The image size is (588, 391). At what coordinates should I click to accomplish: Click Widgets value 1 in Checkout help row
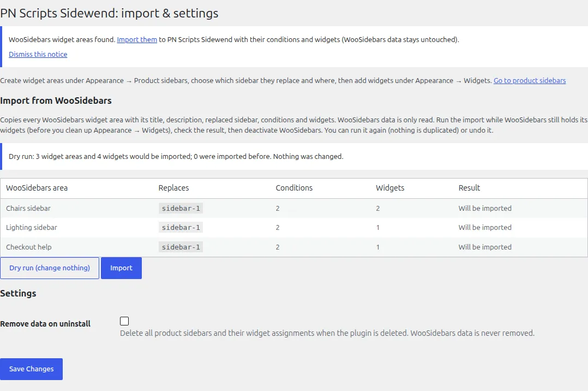click(x=378, y=247)
